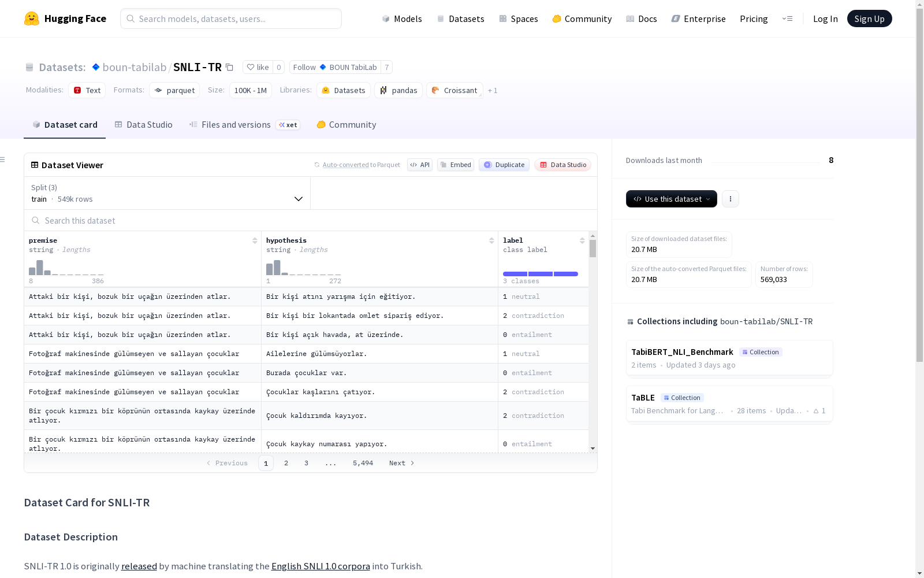The width and height of the screenshot is (924, 578).
Task: Select the Text modality tag
Action: coord(87,90)
